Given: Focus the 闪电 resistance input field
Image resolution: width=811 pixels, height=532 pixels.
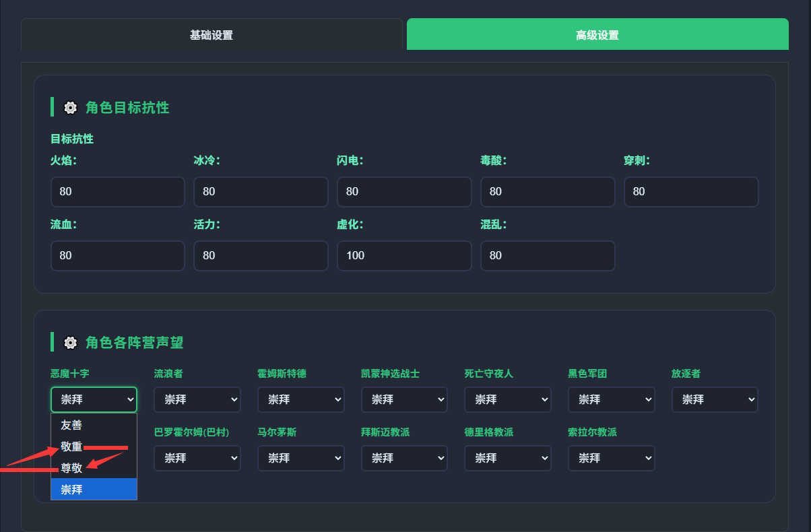Looking at the screenshot, I should pyautogui.click(x=404, y=192).
